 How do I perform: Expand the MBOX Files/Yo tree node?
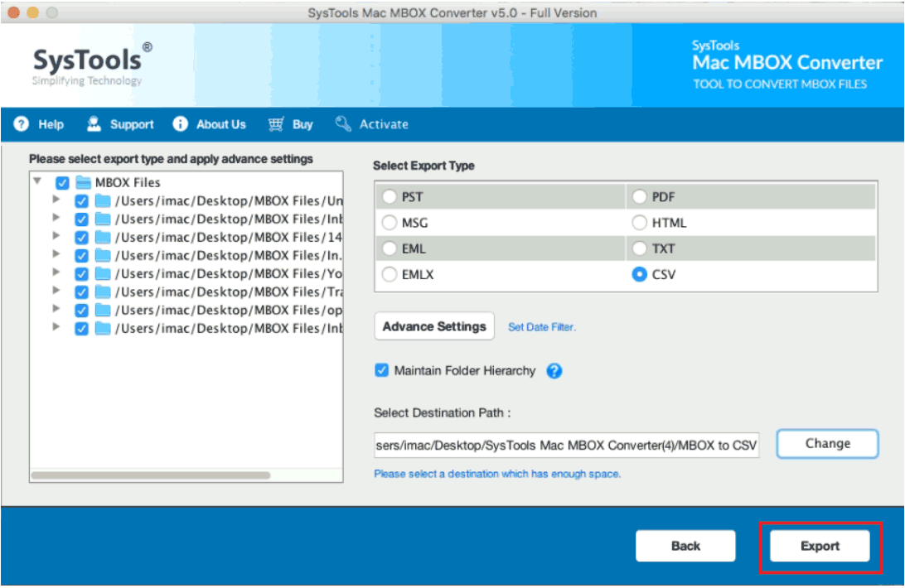pyautogui.click(x=56, y=272)
